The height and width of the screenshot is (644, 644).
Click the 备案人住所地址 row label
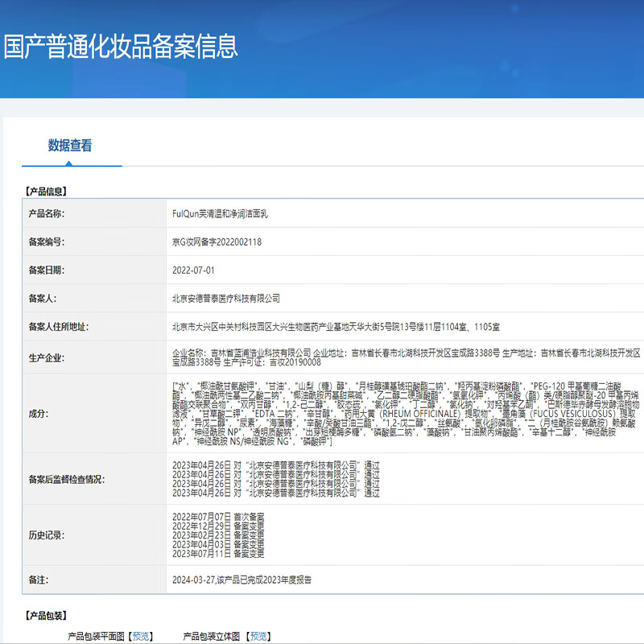point(60,324)
